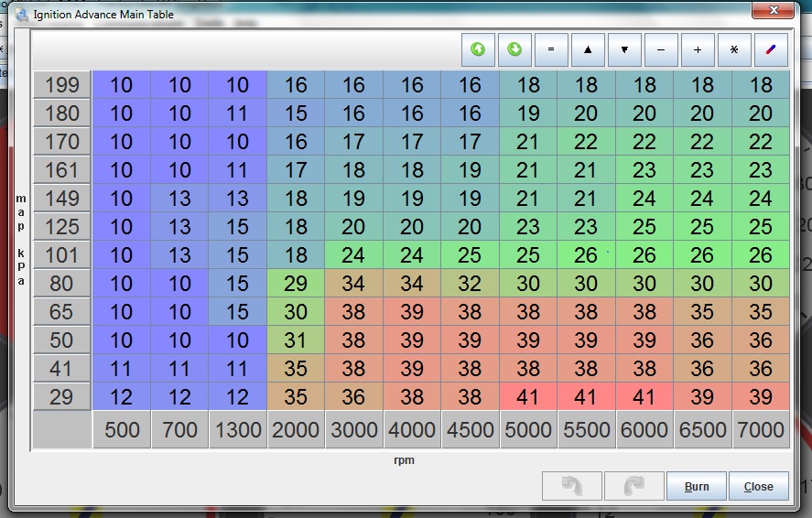
Task: Click the green up-arrow increase icon
Action: point(478,49)
